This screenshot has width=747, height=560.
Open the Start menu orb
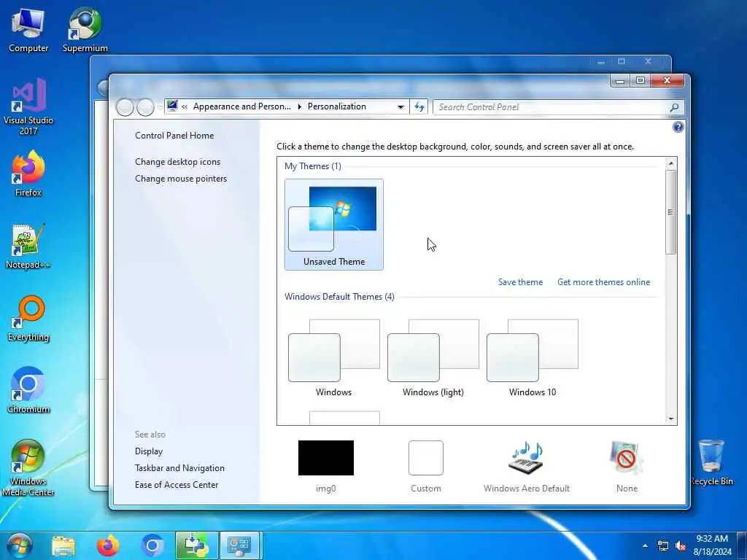(x=20, y=545)
